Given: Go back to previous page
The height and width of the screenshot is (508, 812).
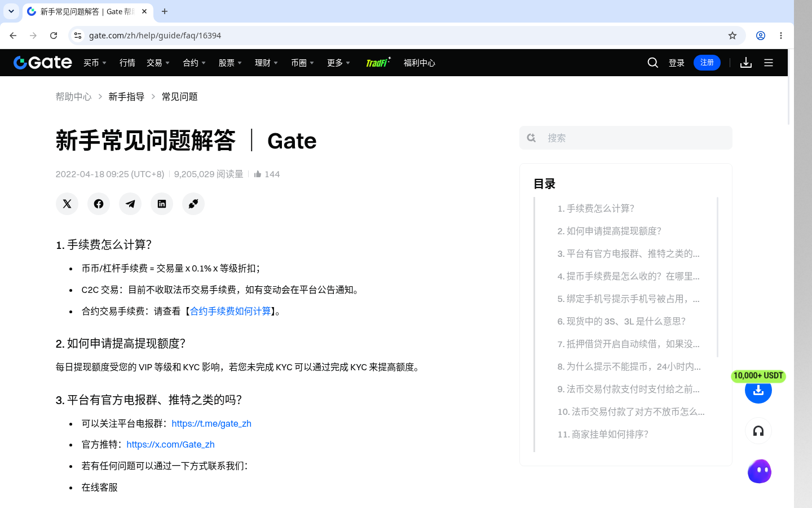Looking at the screenshot, I should click(13, 36).
